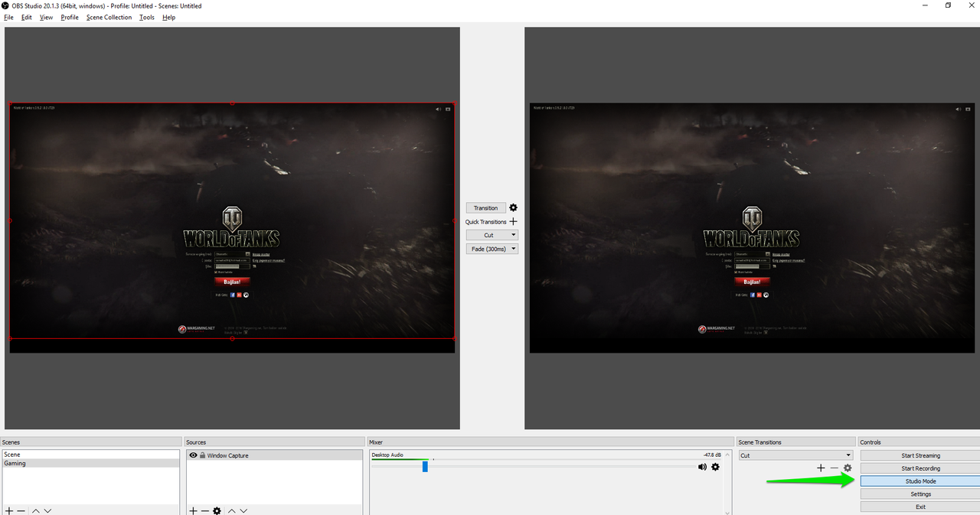Add a new scene in Scenes panel
The width and height of the screenshot is (980, 515).
pyautogui.click(x=9, y=510)
